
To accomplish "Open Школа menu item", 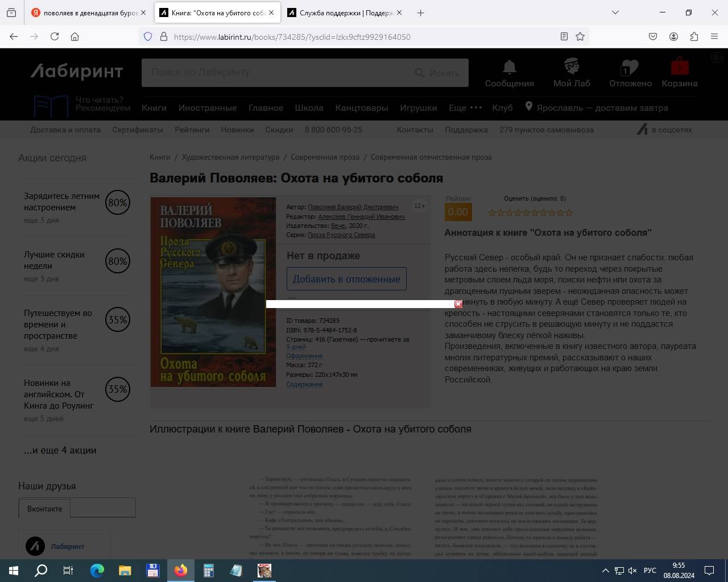I will 309,108.
